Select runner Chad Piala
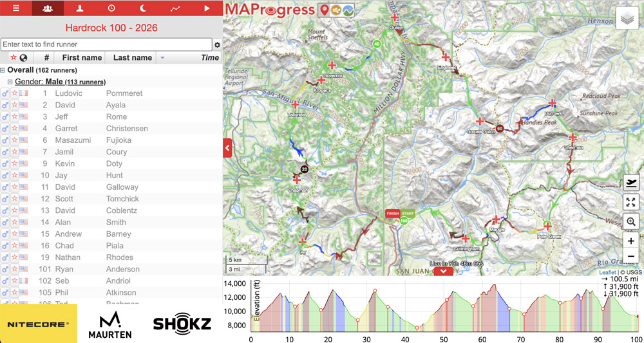Viewport: 644px width, 343px height. [x=111, y=246]
